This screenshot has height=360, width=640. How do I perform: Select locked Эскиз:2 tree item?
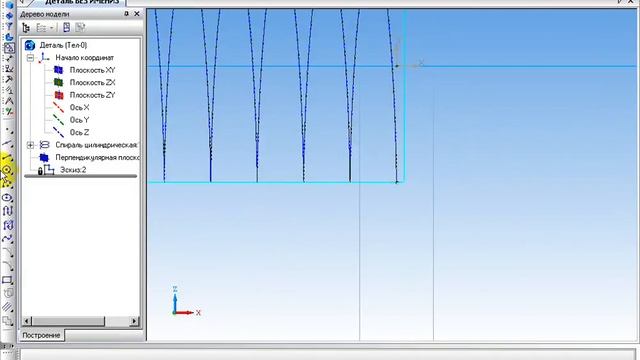coord(73,170)
